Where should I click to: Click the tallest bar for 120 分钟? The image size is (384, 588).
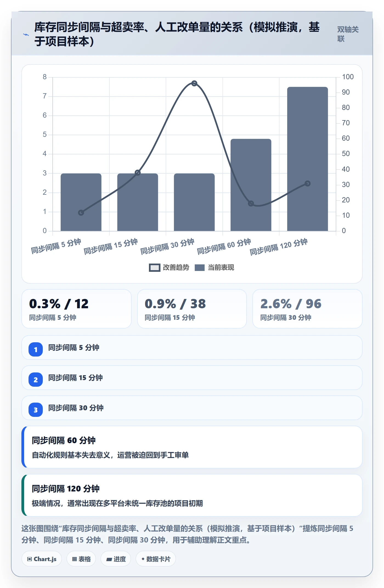[x=307, y=159]
